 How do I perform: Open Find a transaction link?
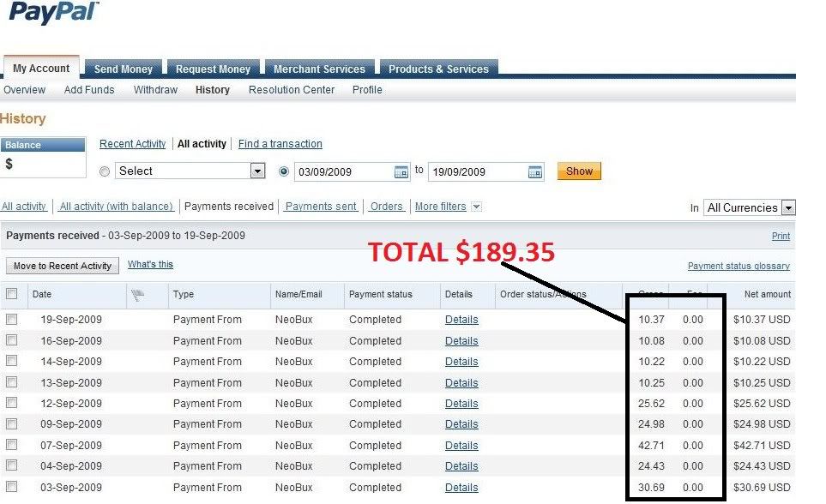pos(280,144)
